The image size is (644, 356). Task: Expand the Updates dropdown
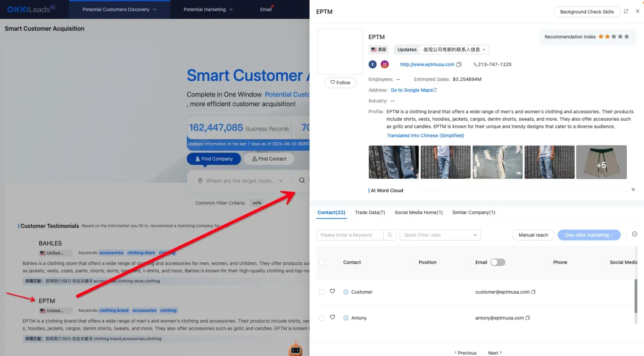442,49
